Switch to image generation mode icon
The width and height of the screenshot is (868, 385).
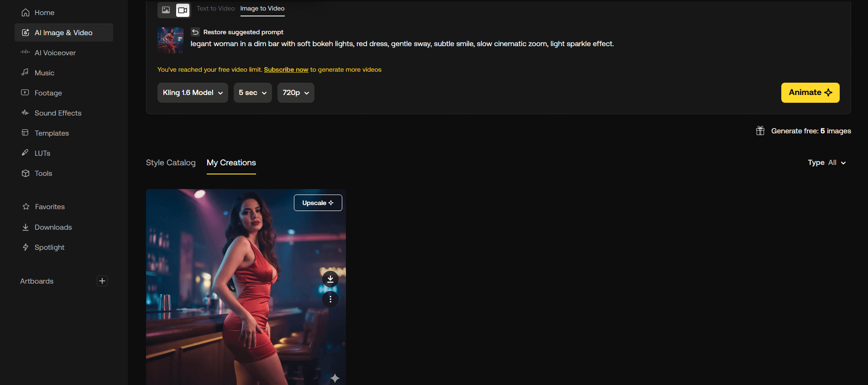(x=166, y=10)
